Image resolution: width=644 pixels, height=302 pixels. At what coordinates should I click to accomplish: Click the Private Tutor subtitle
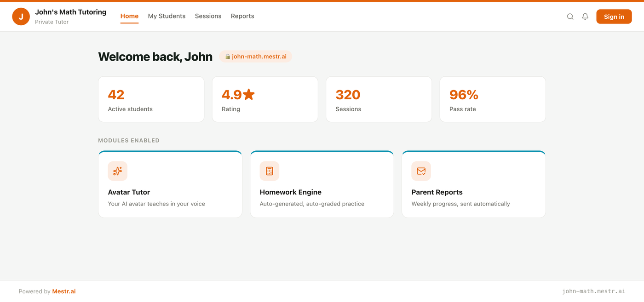click(x=52, y=22)
